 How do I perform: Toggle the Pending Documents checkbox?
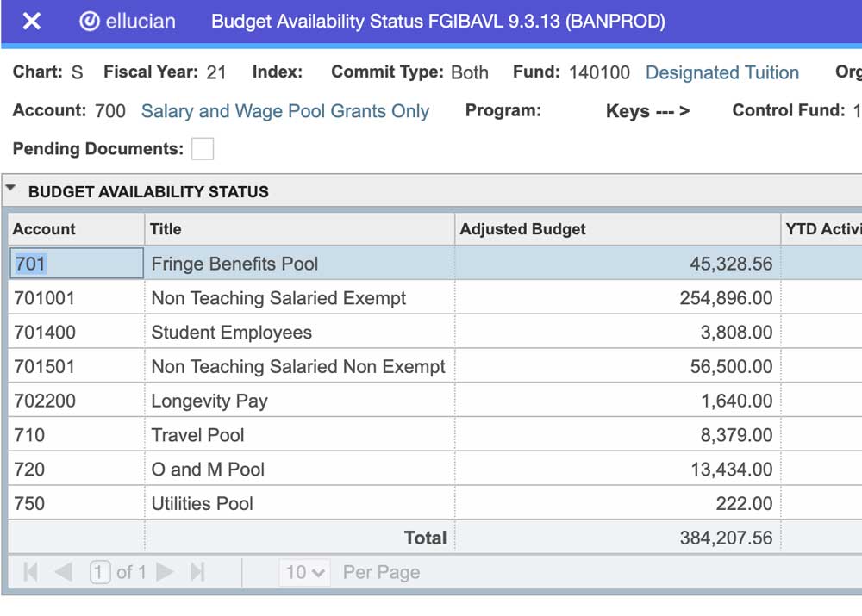202,148
